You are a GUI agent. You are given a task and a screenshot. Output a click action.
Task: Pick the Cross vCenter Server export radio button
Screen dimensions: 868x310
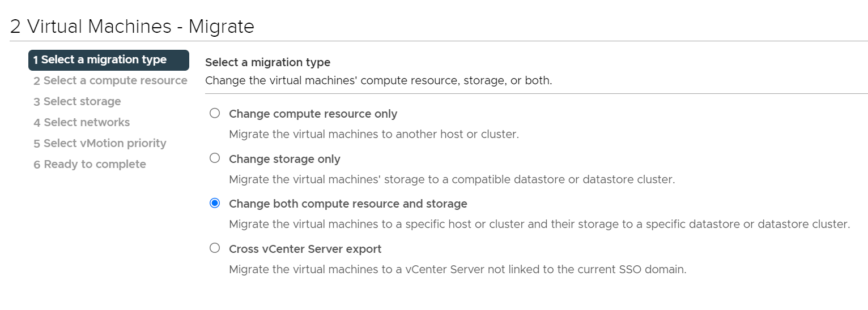coord(215,248)
